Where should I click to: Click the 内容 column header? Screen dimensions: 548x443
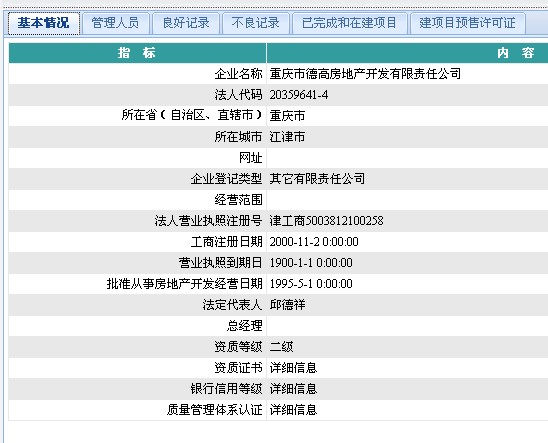407,53
